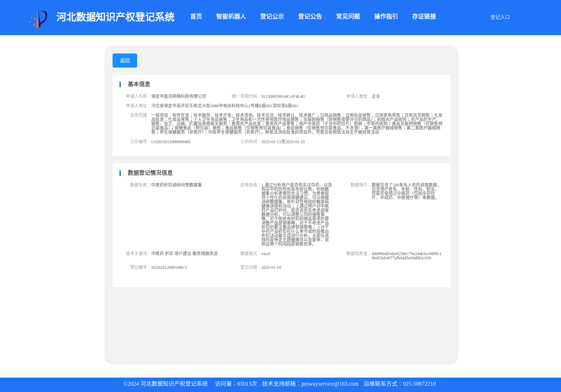Click the ©2024 河北数据知识产权登记系统 footer text
Screen dimensions: 561x392
click(x=166, y=384)
